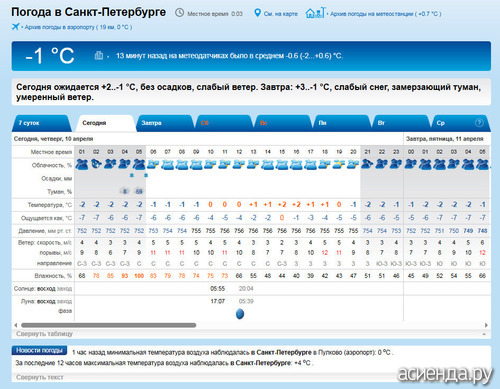Viewport: 500px width, 389px height.
Task: Click the clock icon beside local time
Action: [x=179, y=13]
